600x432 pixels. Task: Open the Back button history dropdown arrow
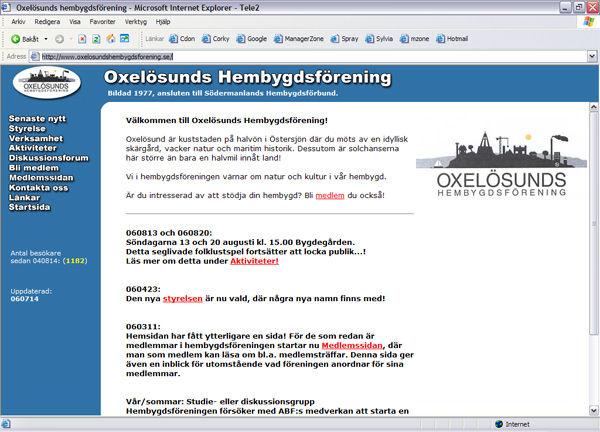point(46,39)
